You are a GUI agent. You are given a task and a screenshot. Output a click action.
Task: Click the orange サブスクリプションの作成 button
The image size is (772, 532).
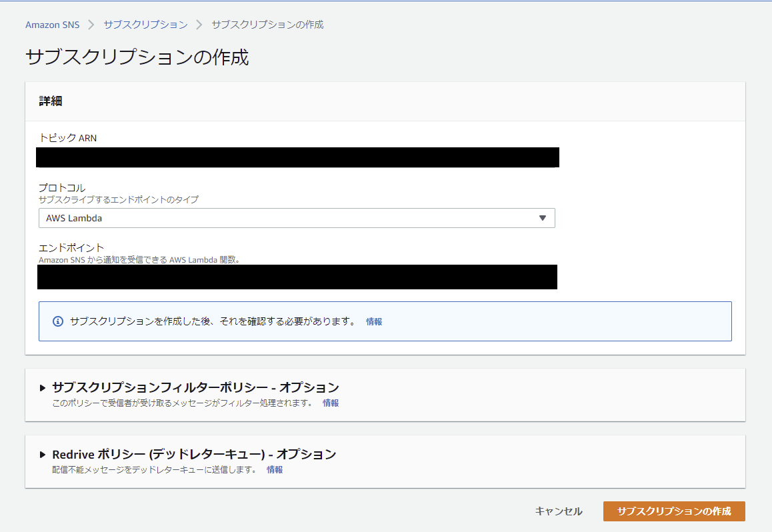pos(674,511)
